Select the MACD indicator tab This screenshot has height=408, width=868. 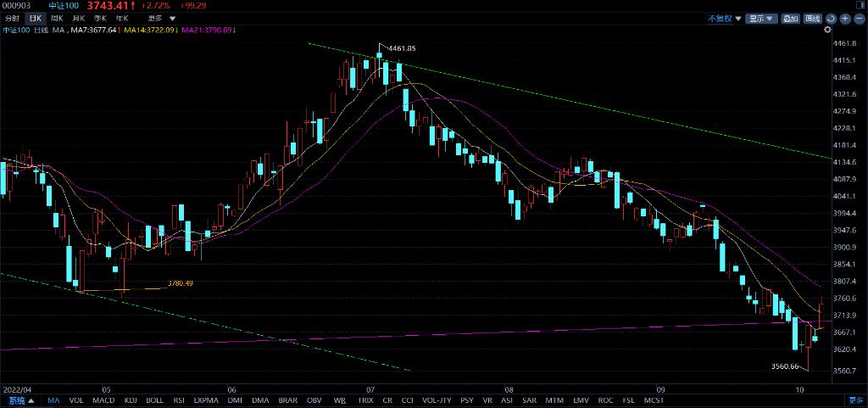[x=103, y=400]
